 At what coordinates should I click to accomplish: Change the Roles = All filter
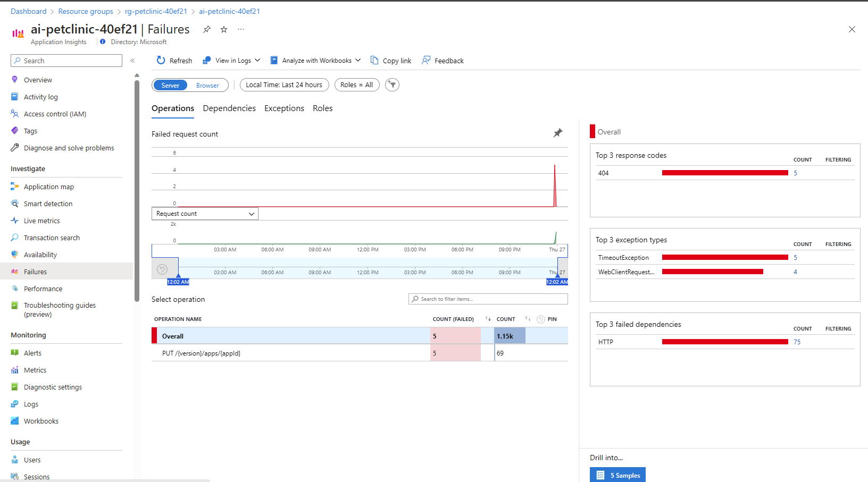click(x=357, y=85)
